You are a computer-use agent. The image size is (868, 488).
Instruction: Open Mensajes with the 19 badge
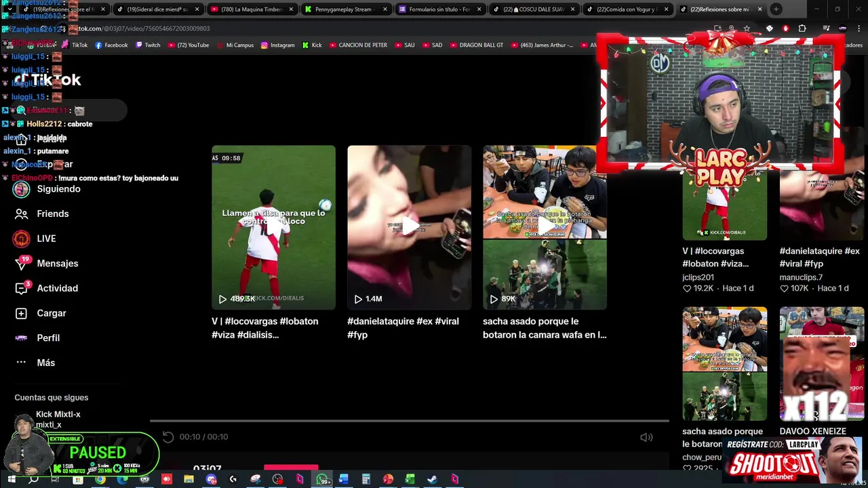pyautogui.click(x=46, y=263)
